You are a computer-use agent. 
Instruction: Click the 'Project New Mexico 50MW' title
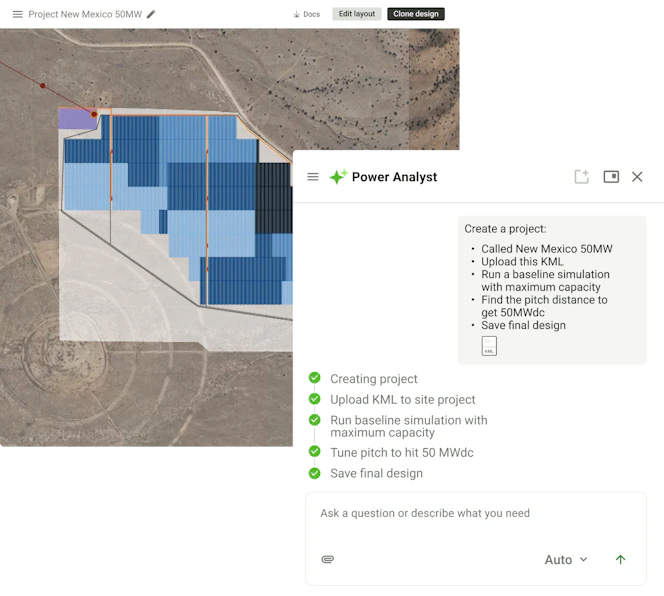(x=85, y=14)
